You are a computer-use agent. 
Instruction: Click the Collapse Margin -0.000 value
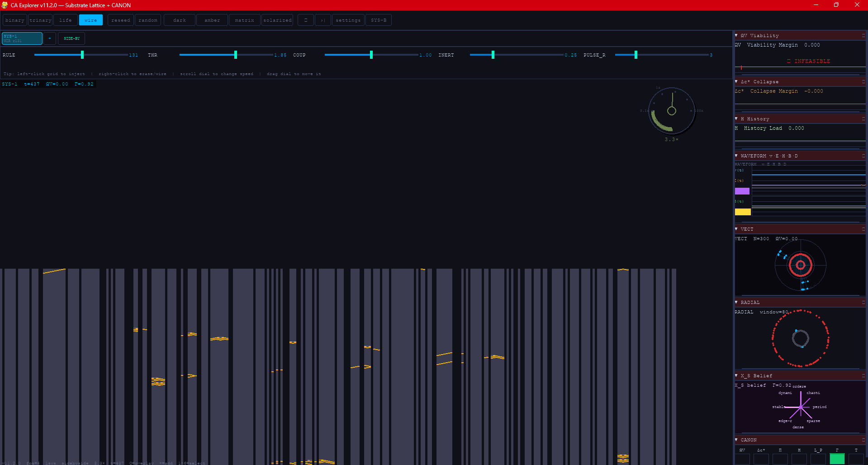coord(814,91)
